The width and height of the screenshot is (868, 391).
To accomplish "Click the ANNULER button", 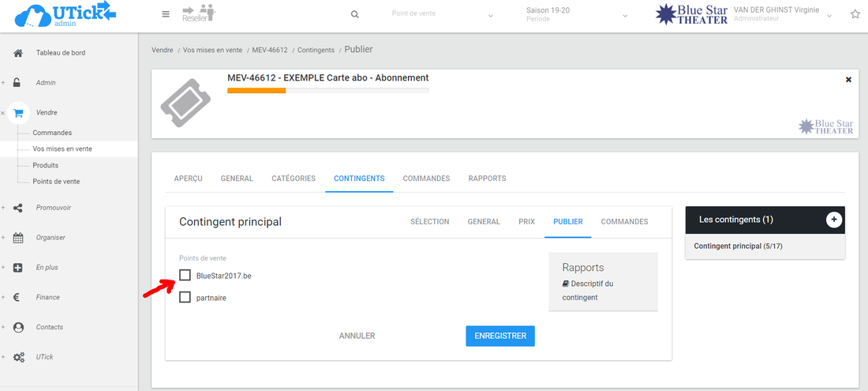I will click(x=357, y=336).
